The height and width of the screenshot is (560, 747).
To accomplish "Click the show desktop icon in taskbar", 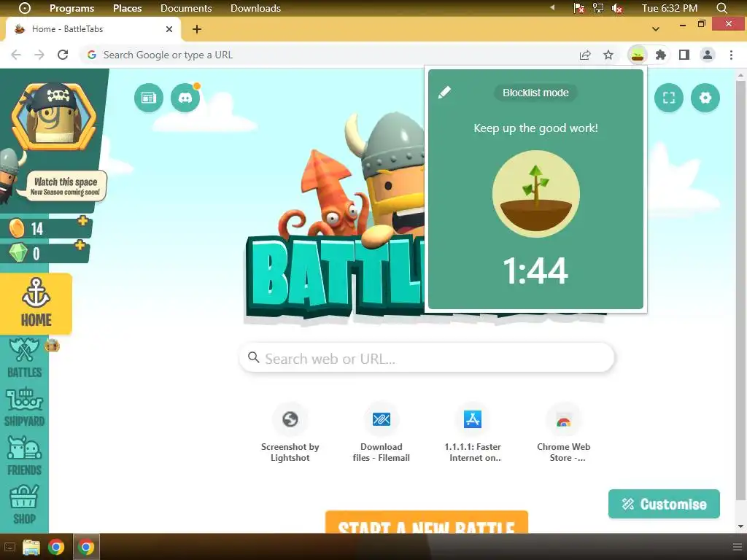I will (x=9, y=547).
